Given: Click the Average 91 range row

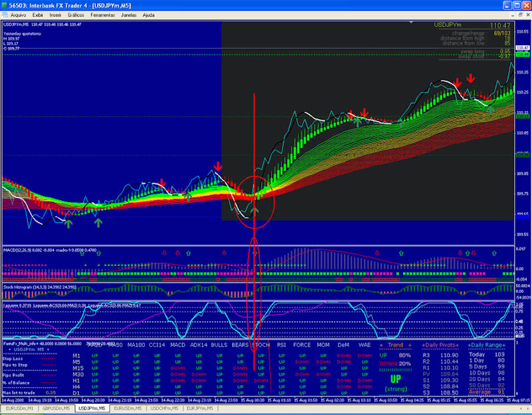Looking at the screenshot, I should tap(486, 392).
